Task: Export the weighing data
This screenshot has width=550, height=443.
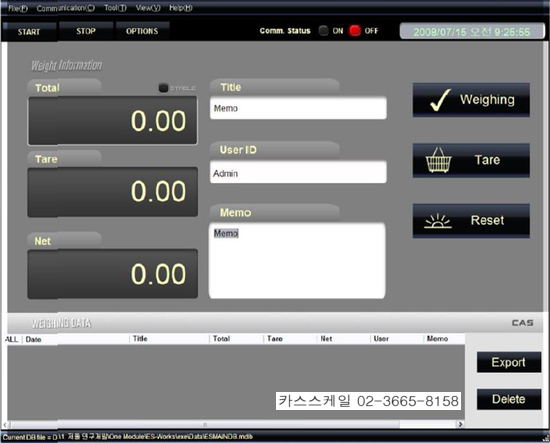Action: pos(509,362)
